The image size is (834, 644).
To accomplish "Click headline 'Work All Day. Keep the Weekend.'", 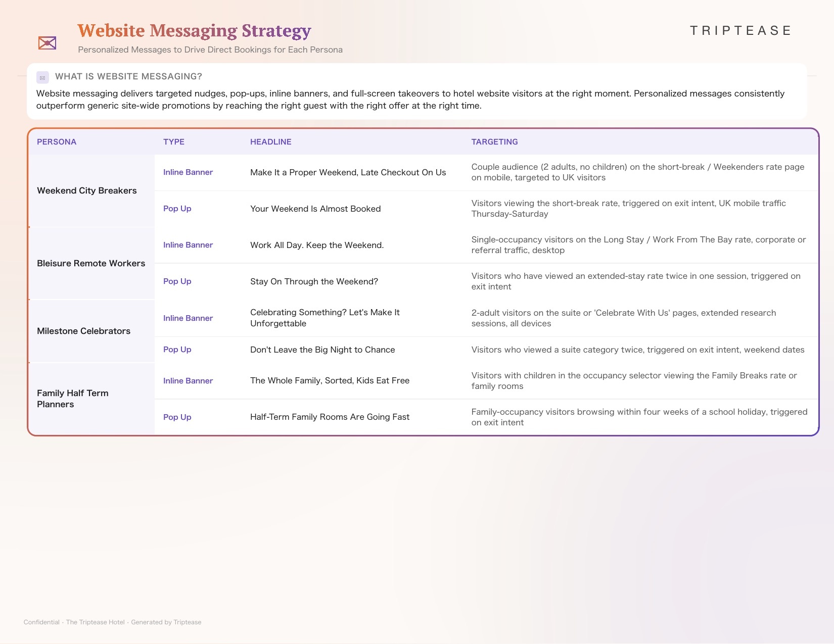I will tap(317, 245).
